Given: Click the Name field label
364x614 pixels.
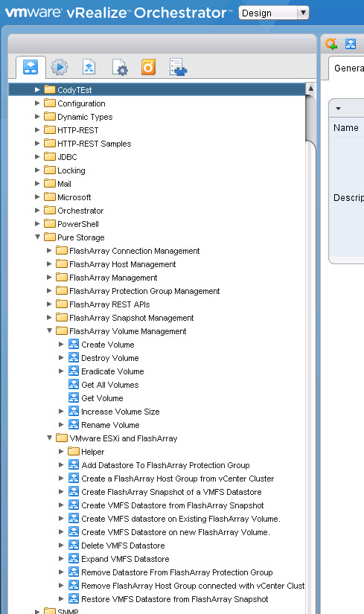Looking at the screenshot, I should point(346,128).
